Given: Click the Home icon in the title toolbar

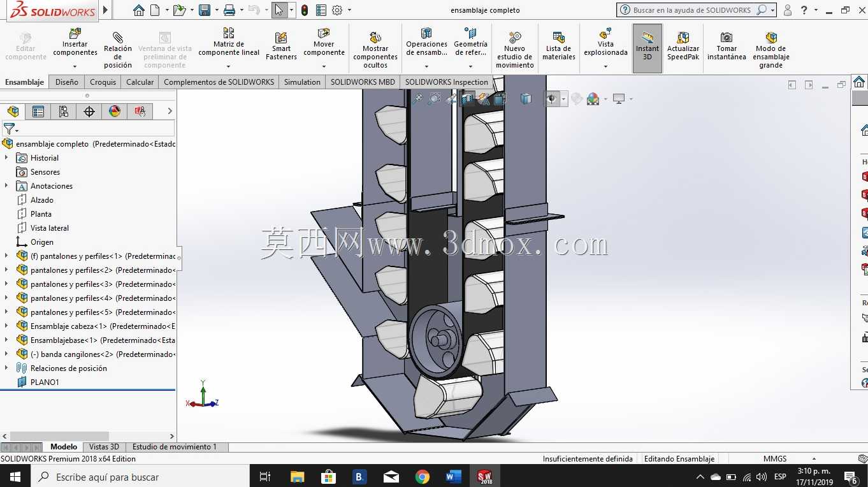Looking at the screenshot, I should pyautogui.click(x=138, y=10).
